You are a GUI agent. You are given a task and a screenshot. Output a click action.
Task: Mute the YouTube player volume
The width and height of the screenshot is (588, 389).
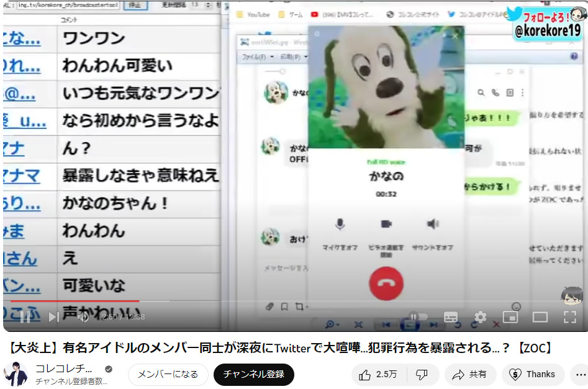click(x=83, y=317)
